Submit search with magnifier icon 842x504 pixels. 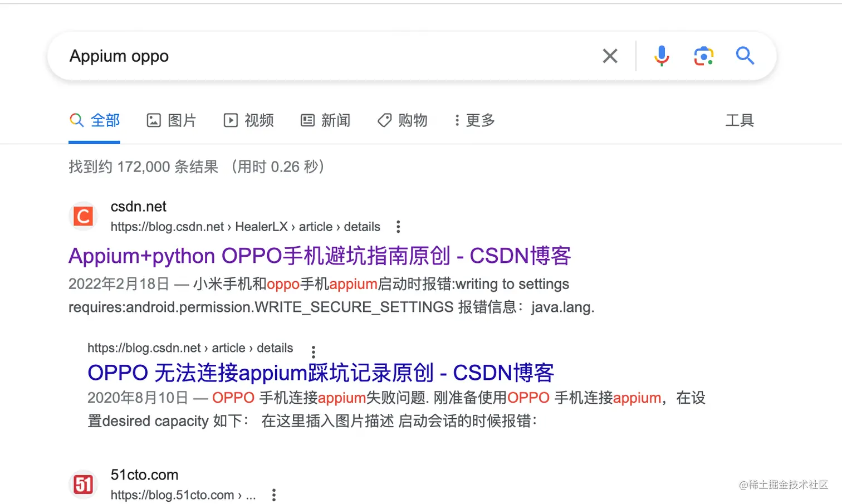[745, 56]
